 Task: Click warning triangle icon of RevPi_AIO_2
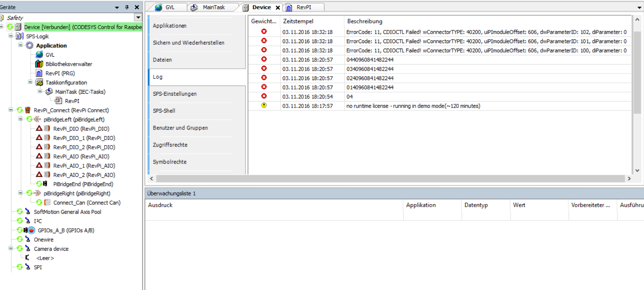coord(39,175)
